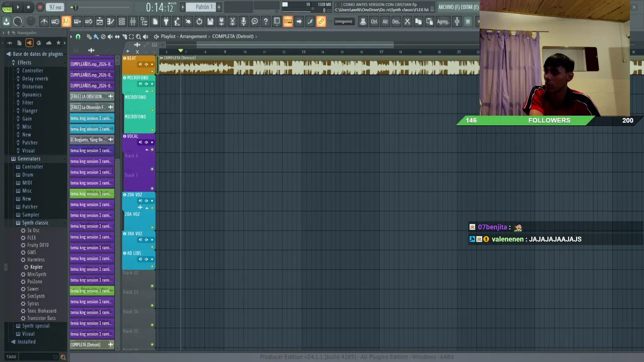Mute the VOCAL track green light
The height and width of the screenshot is (362, 644).
click(x=152, y=149)
